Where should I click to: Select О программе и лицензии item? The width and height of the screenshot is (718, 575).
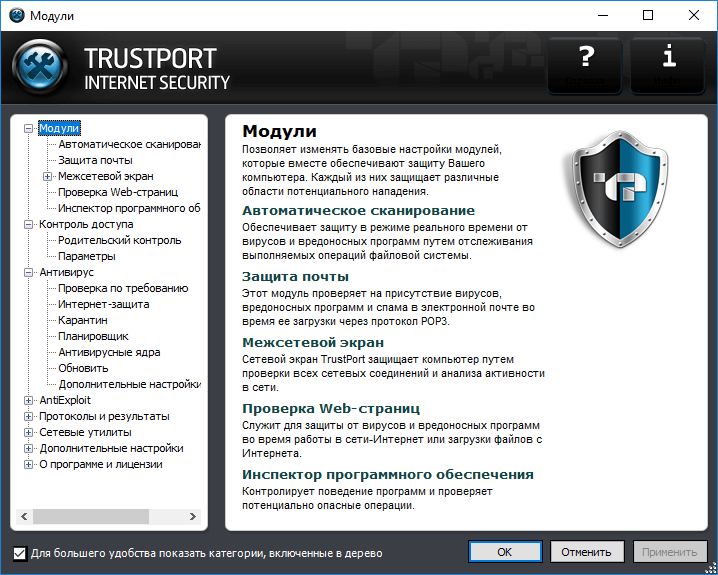101,465
